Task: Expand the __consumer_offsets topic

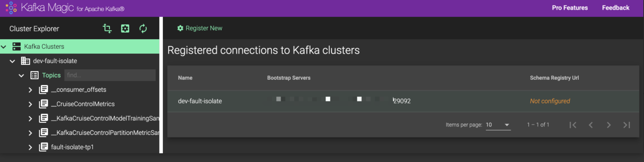Action: coord(30,90)
